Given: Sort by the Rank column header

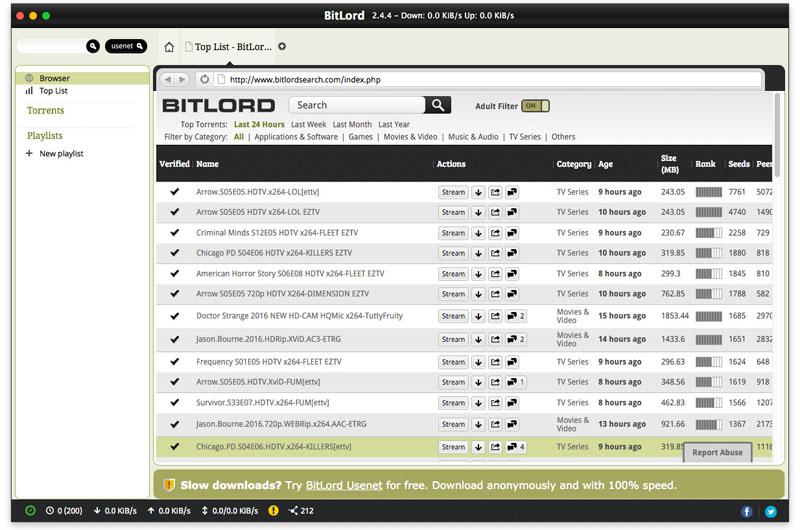Looking at the screenshot, I should [705, 164].
